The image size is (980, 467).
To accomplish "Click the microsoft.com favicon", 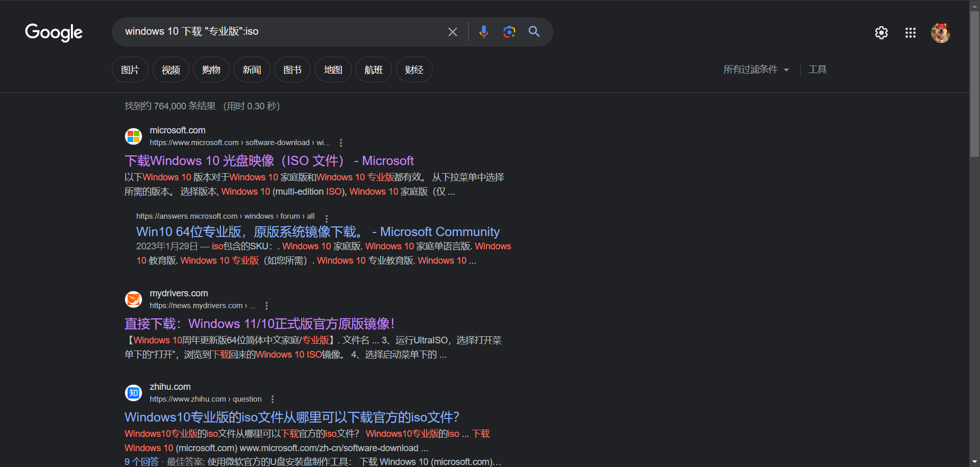I will click(x=133, y=136).
